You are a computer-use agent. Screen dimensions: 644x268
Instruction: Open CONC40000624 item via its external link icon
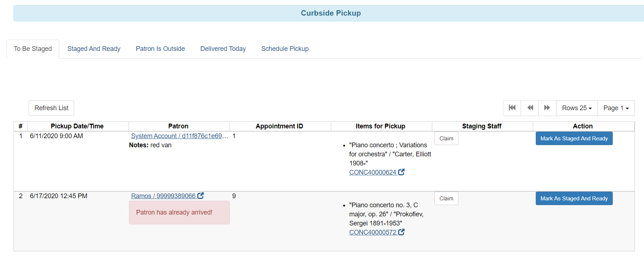401,172
